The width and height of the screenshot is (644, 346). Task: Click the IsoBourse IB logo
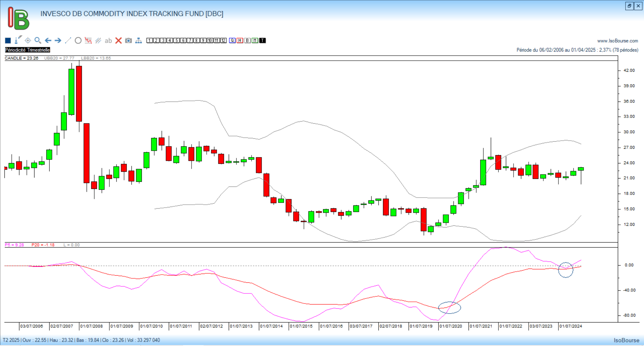click(x=18, y=18)
